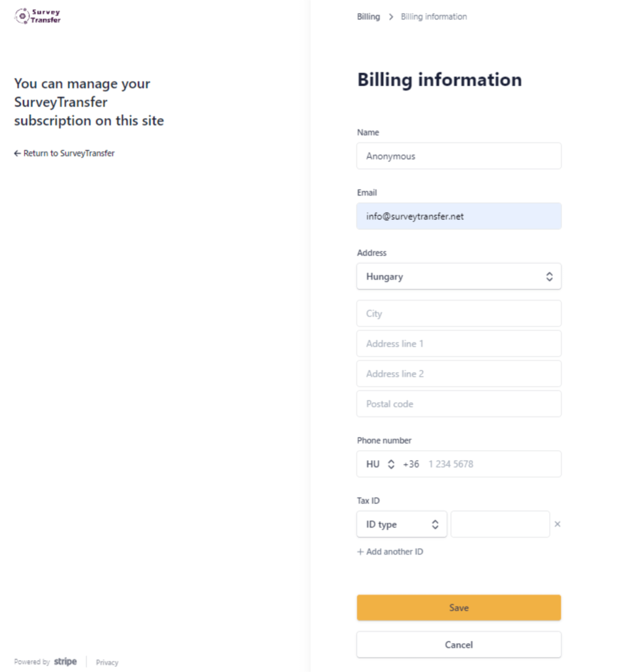
Task: Focus the Name input field
Action: [x=459, y=156]
